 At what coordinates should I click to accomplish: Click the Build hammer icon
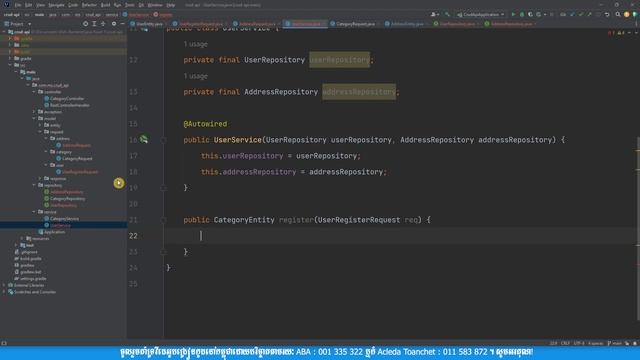447,14
